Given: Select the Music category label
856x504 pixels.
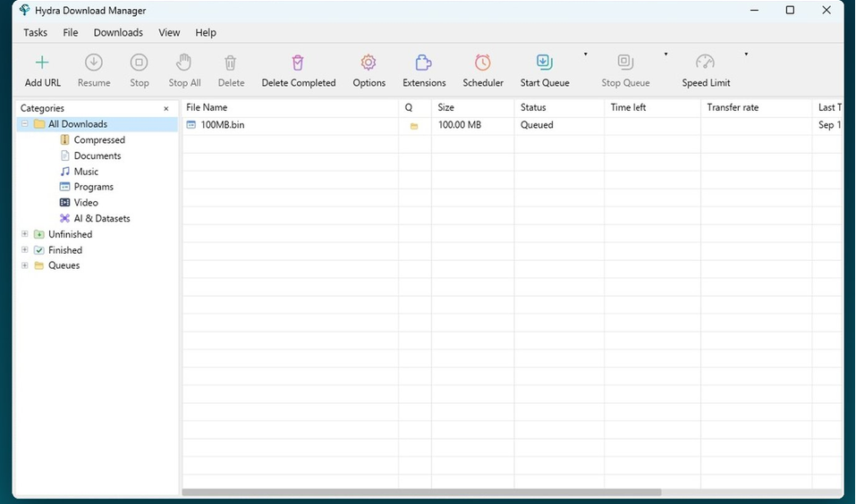Looking at the screenshot, I should pos(86,172).
